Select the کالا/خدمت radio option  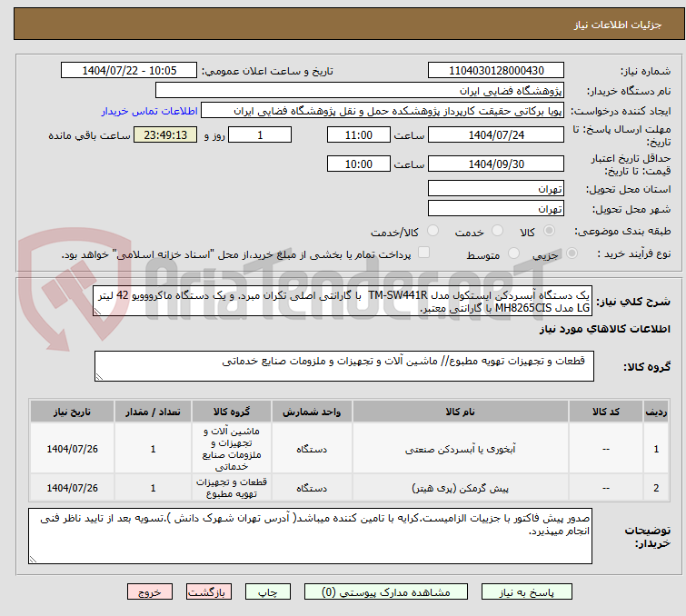(x=432, y=231)
